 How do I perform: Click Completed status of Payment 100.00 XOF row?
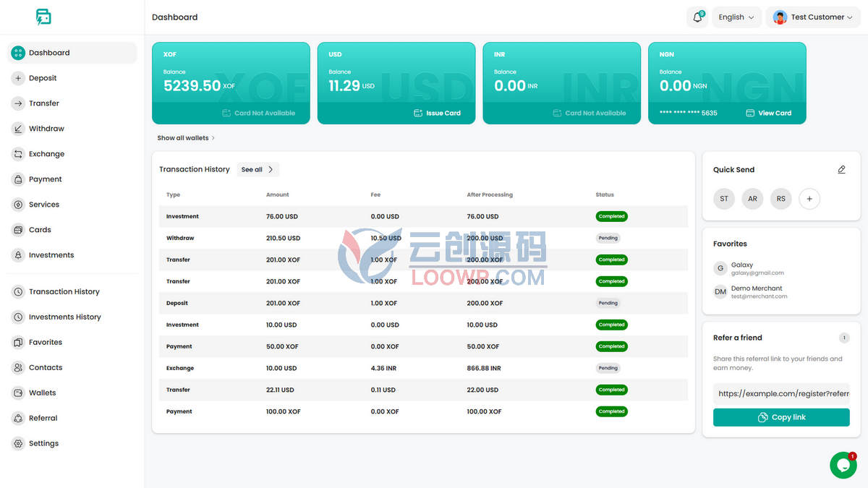coord(612,411)
